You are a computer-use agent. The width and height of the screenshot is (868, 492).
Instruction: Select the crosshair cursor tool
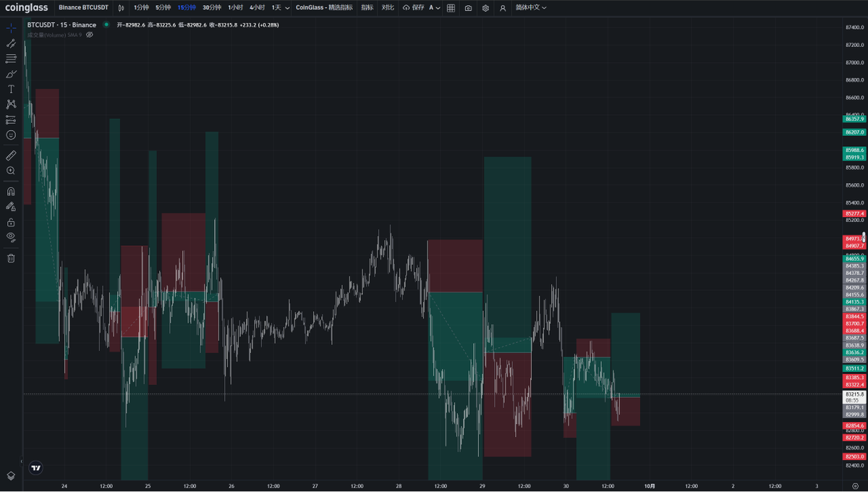pyautogui.click(x=11, y=28)
